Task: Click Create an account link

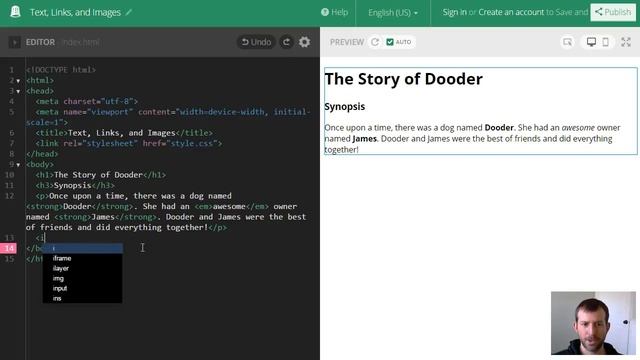Action: 511,12
